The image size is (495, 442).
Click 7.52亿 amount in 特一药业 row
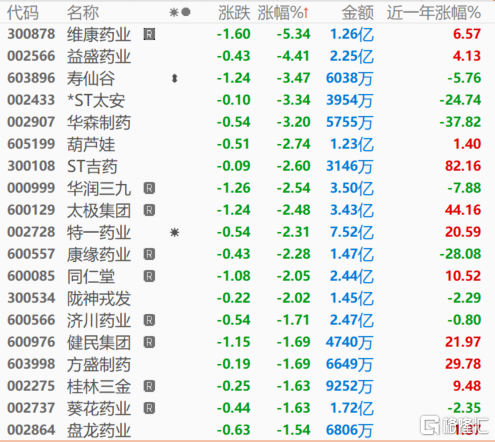click(352, 232)
